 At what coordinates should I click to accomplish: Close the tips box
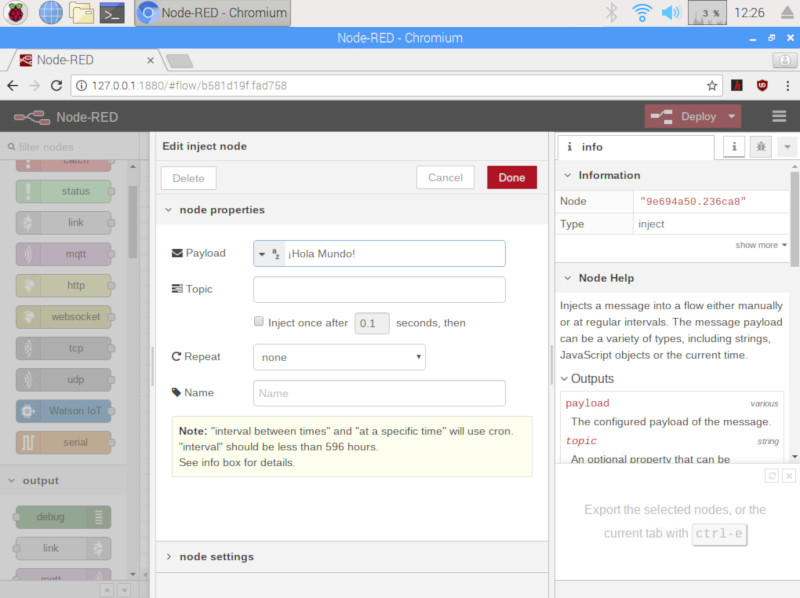pos(789,476)
